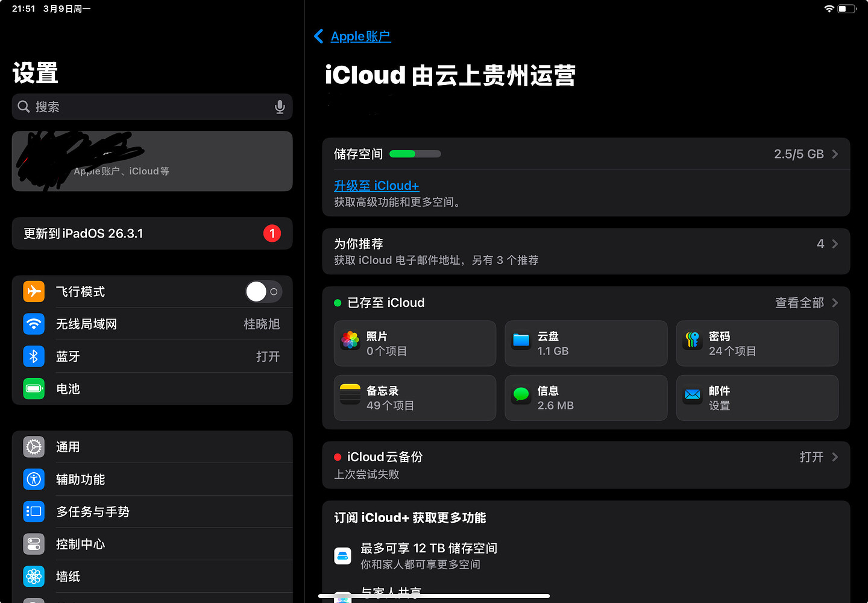Select 控制中心 Control Center in sidebar

152,544
